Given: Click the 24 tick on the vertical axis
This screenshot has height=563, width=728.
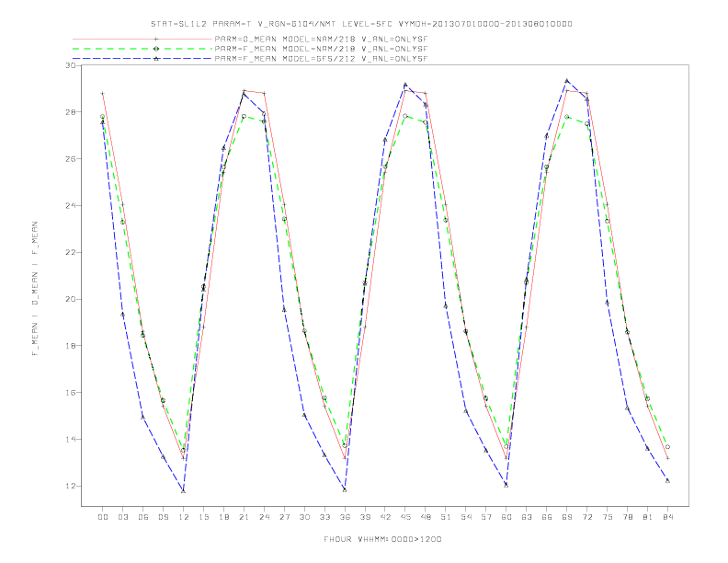Looking at the screenshot, I should tap(70, 205).
